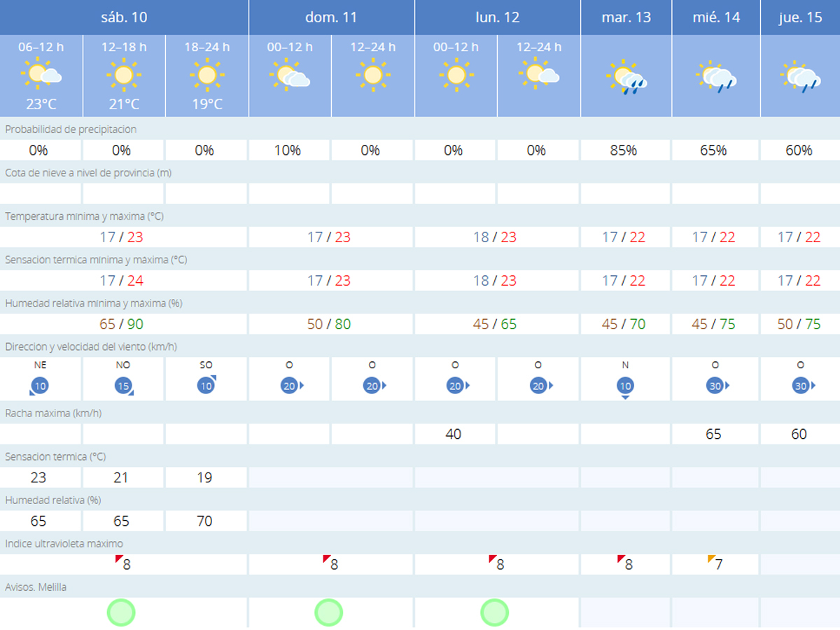Click the sunny icon for dom. 11 12–24 h

372,74
